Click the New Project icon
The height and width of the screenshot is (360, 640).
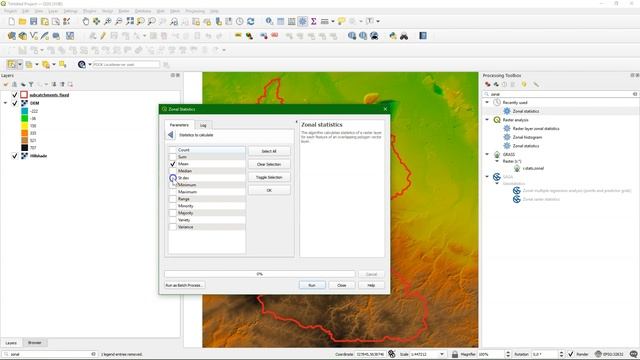11,21
